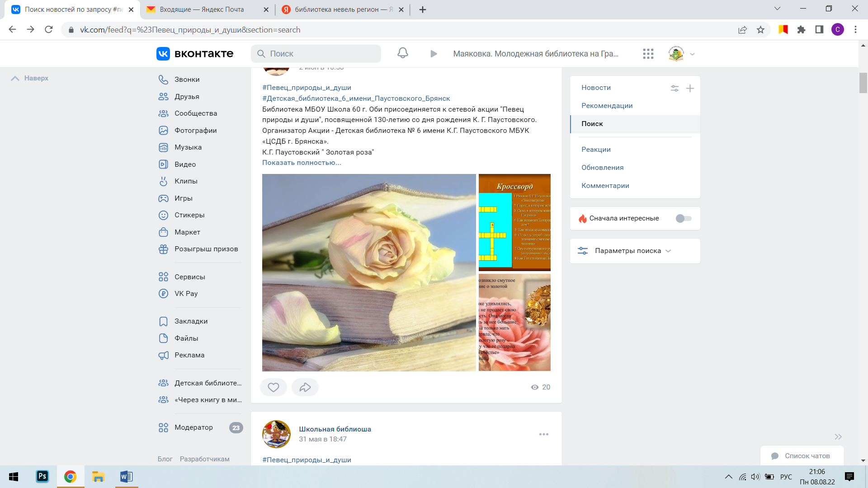Like the Paustovsky rose post
Image resolution: width=868 pixels, height=488 pixels.
pos(274,387)
